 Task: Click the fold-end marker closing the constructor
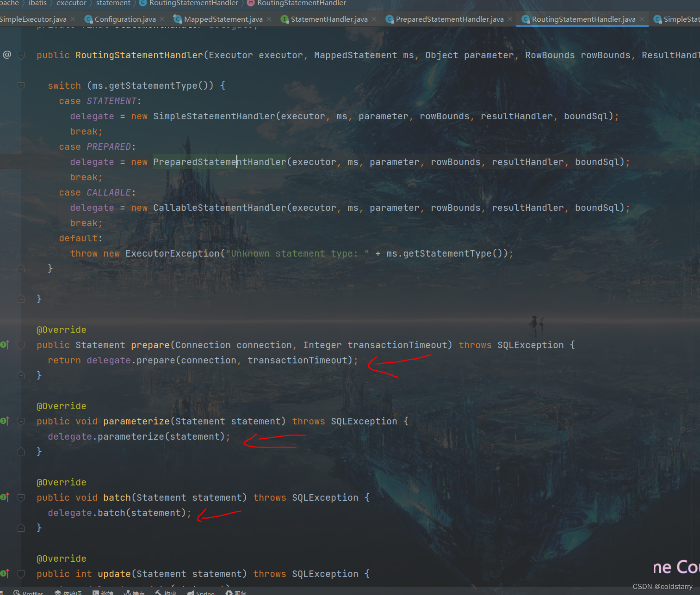[x=21, y=299]
